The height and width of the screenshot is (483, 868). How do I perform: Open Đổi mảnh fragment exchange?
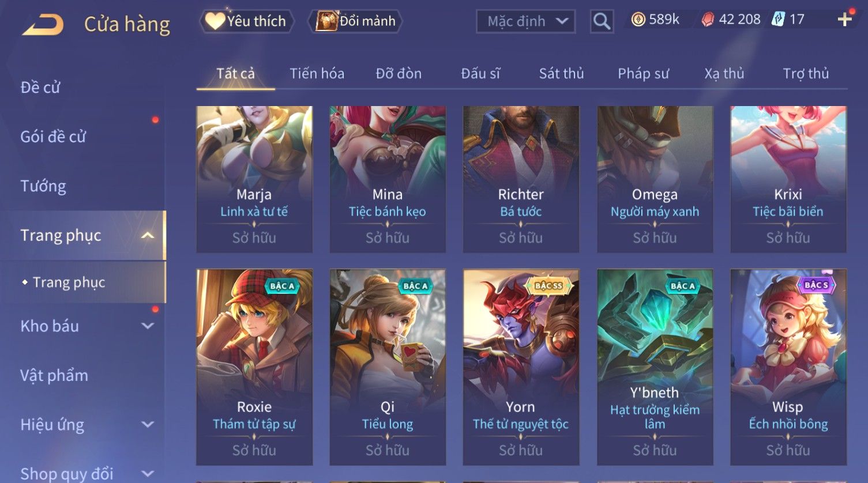(x=355, y=21)
